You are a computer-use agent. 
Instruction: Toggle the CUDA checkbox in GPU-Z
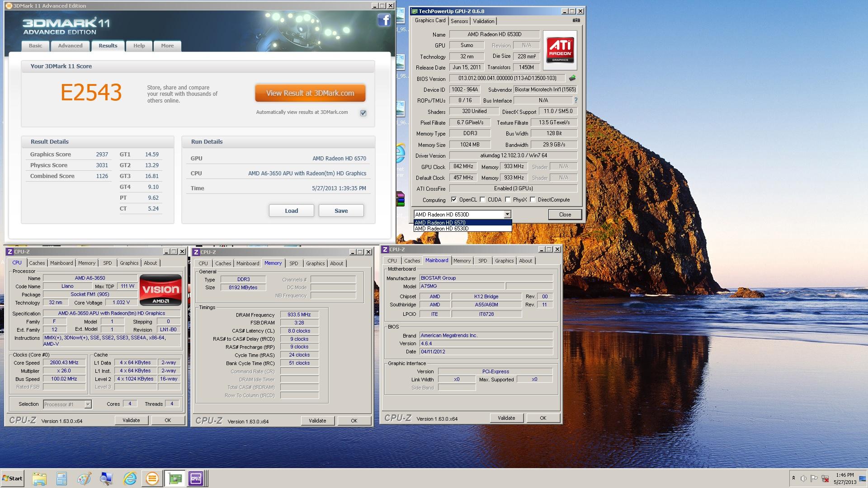click(x=482, y=200)
